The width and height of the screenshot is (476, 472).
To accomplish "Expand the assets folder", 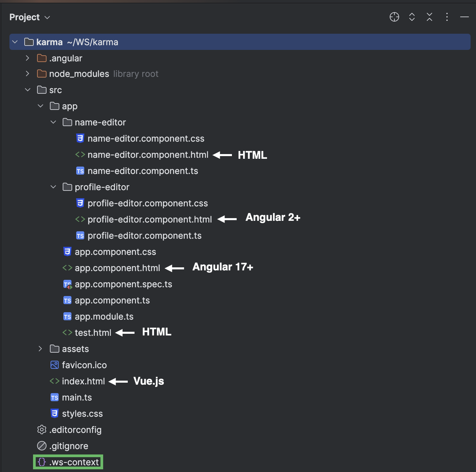I will click(40, 349).
